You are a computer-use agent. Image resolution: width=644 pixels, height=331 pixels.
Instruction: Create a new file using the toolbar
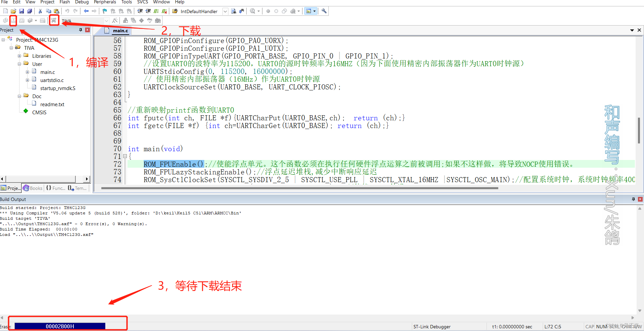[x=5, y=11]
